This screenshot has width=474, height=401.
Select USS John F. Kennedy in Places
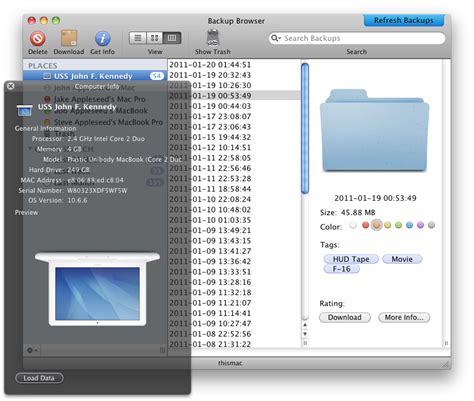point(95,76)
